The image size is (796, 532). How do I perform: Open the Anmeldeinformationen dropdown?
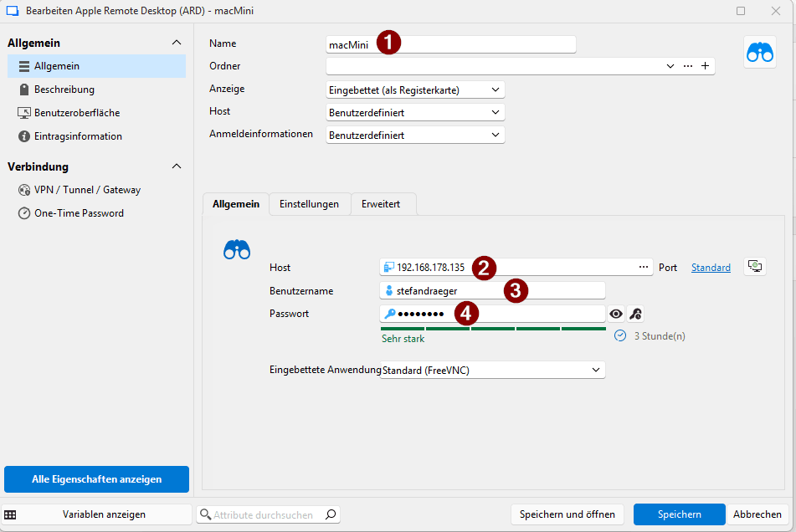click(x=415, y=135)
